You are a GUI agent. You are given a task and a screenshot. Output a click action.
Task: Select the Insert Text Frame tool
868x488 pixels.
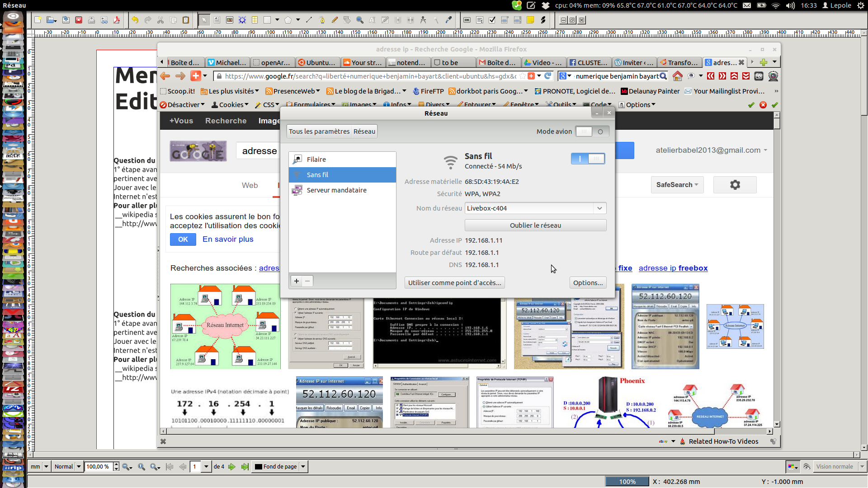tap(217, 20)
